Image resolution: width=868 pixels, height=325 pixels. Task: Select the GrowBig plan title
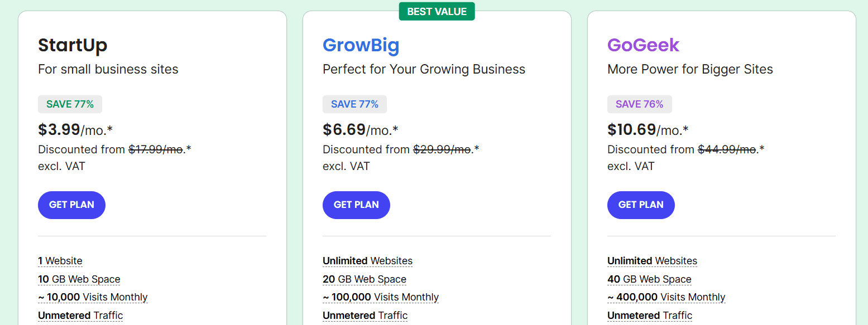(x=361, y=45)
